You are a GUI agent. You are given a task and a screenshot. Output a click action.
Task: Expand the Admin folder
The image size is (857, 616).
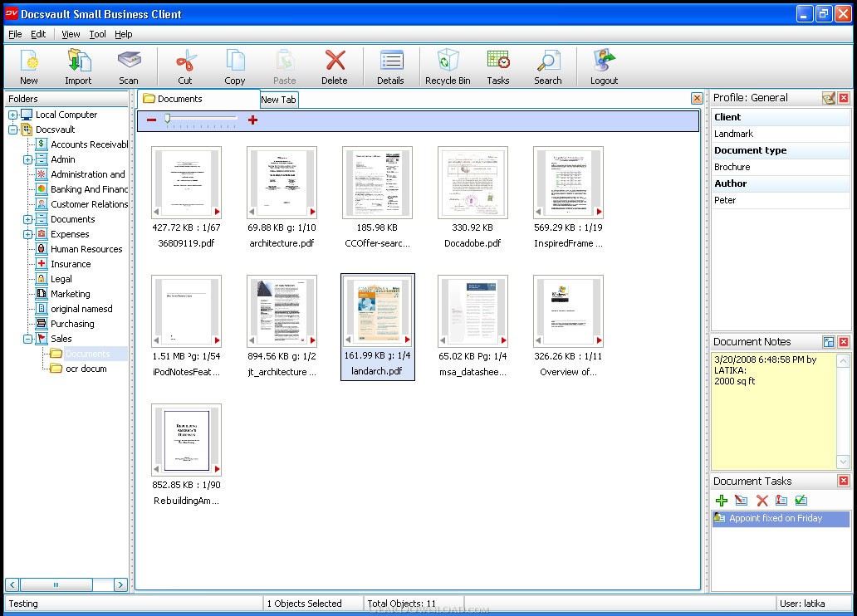pos(28,159)
